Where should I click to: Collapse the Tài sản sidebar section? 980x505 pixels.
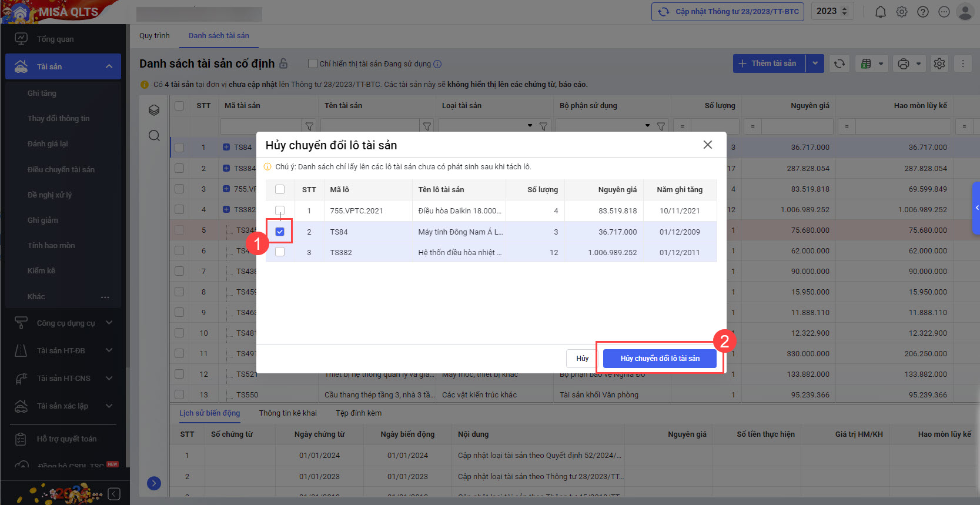coord(109,66)
